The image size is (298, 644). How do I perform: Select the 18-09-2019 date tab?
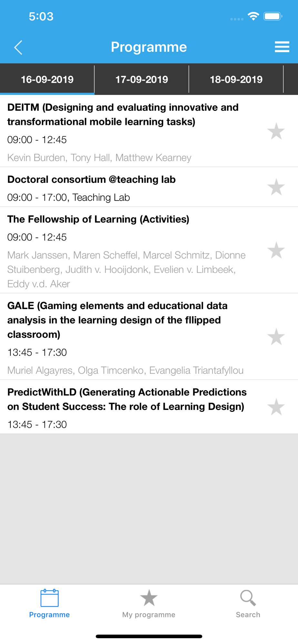pyautogui.click(x=236, y=79)
